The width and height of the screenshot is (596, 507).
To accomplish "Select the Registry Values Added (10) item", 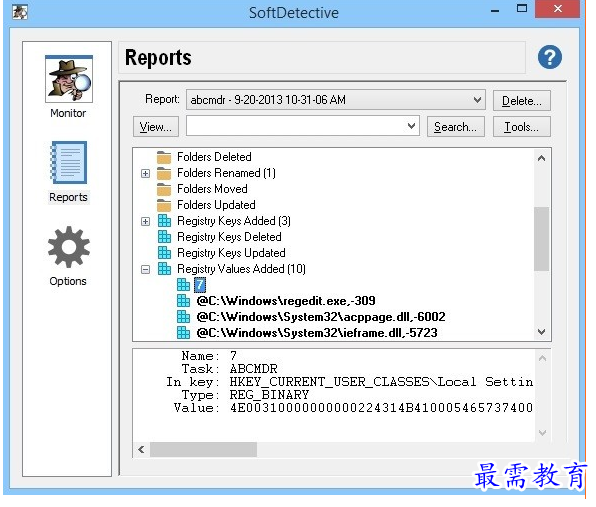I will point(242,269).
